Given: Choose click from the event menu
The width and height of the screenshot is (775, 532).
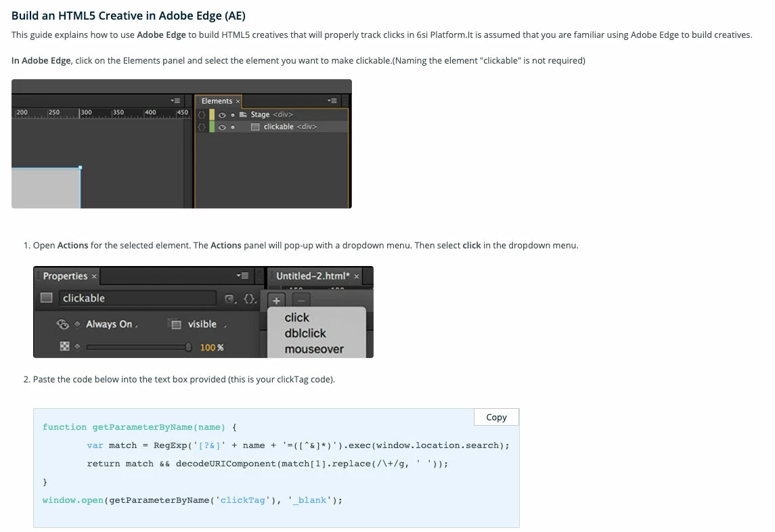Looking at the screenshot, I should coord(296,317).
